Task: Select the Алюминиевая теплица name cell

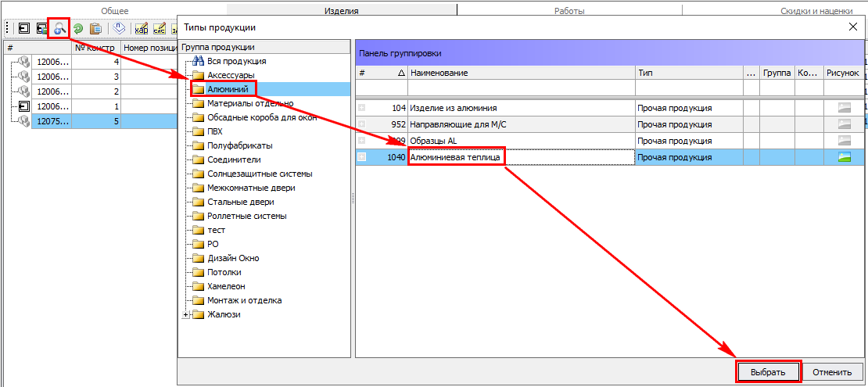Action: (x=521, y=158)
